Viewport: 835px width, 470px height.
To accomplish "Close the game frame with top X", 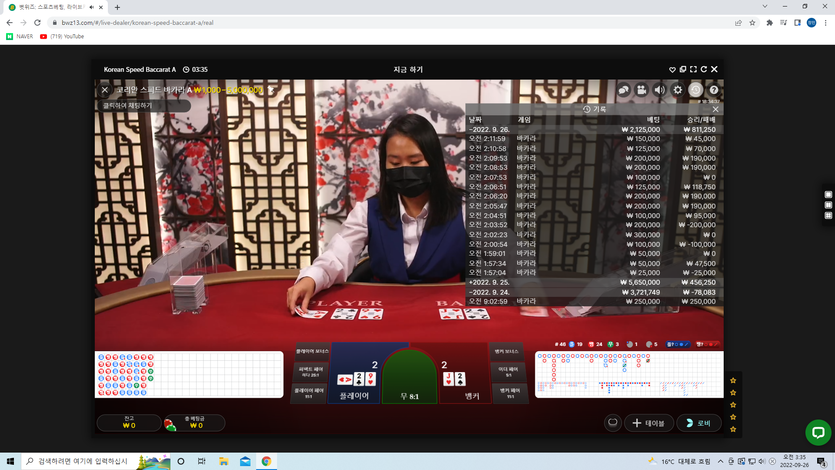I will (715, 69).
